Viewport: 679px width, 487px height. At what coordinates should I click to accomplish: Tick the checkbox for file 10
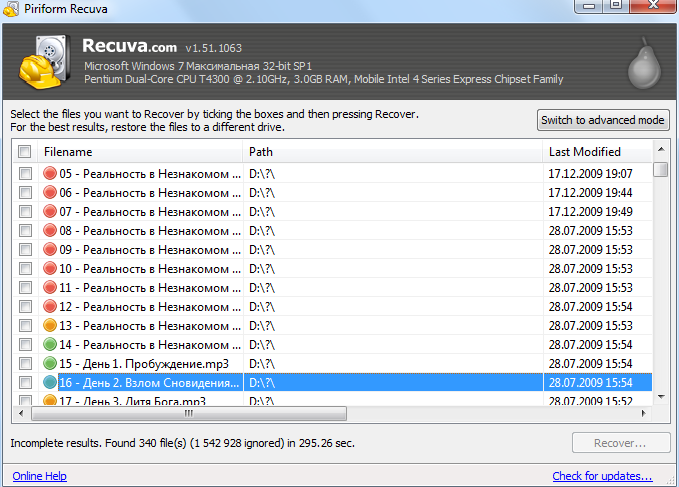click(26, 269)
